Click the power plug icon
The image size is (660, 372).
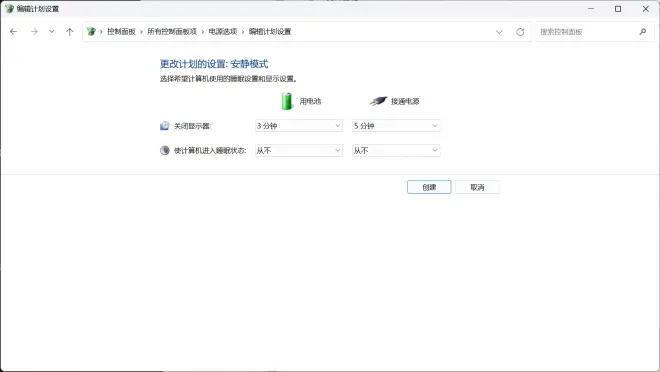[378, 101]
